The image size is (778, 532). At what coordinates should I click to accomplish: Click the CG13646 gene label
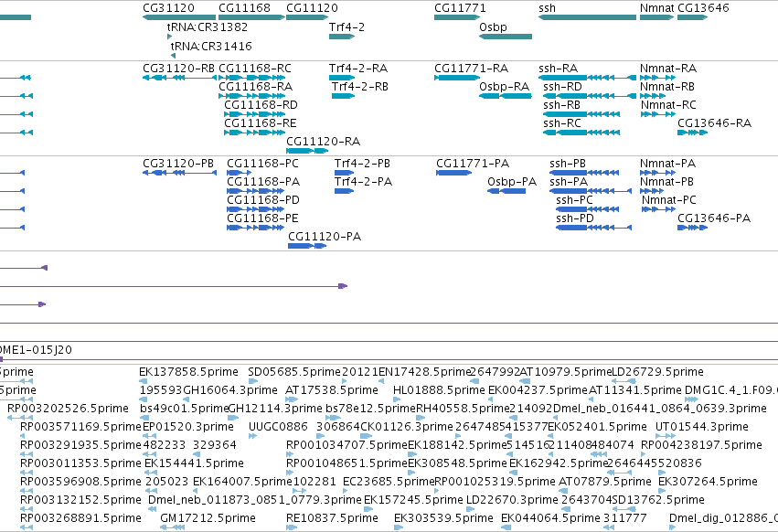(x=704, y=8)
